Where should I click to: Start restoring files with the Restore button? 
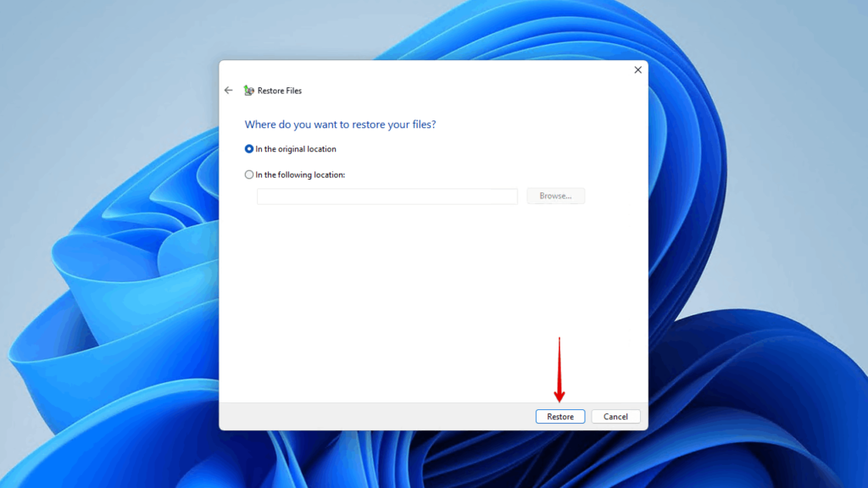pyautogui.click(x=559, y=416)
